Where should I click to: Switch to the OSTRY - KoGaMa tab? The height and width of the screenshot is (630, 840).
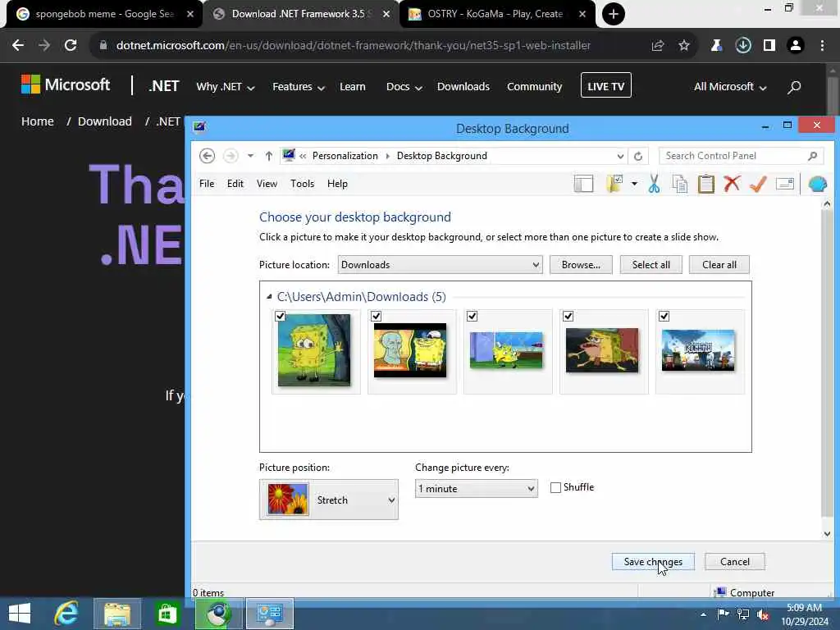point(495,14)
